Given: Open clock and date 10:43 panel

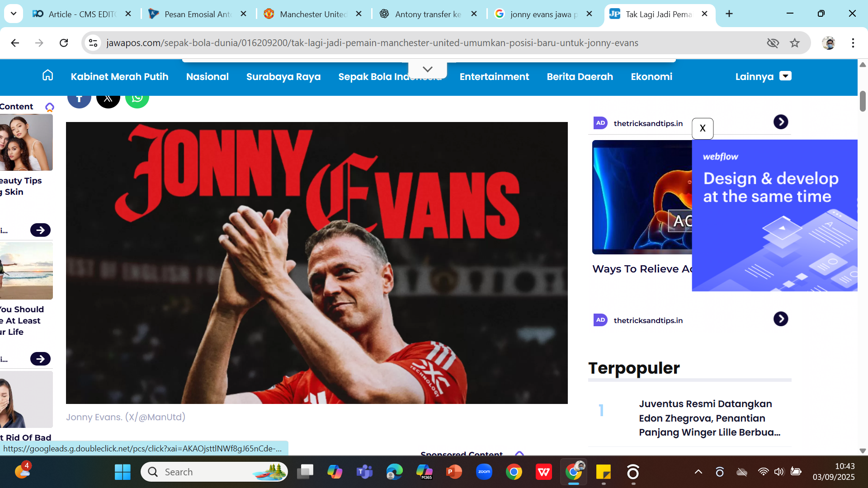Looking at the screenshot, I should click(x=834, y=472).
